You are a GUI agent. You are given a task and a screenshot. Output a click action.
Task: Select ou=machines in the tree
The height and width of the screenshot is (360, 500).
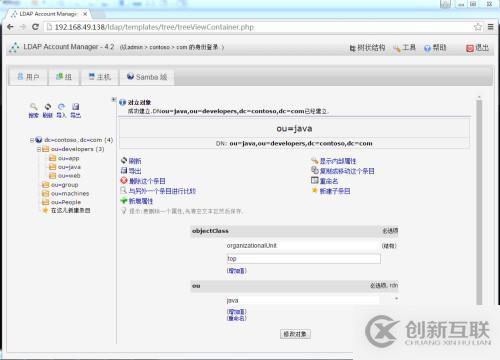coord(70,193)
